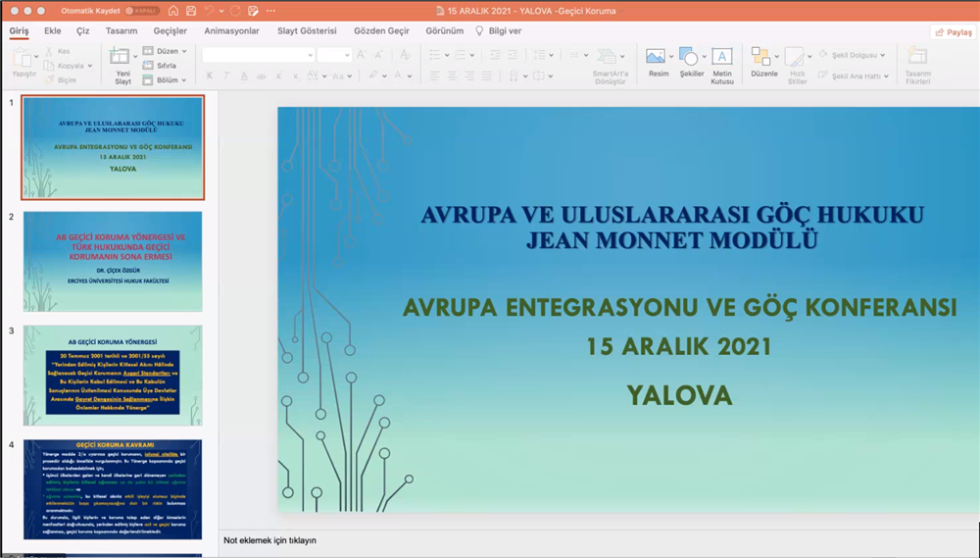Click the decrease indent icon
This screenshot has width=980, height=558.
[495, 55]
